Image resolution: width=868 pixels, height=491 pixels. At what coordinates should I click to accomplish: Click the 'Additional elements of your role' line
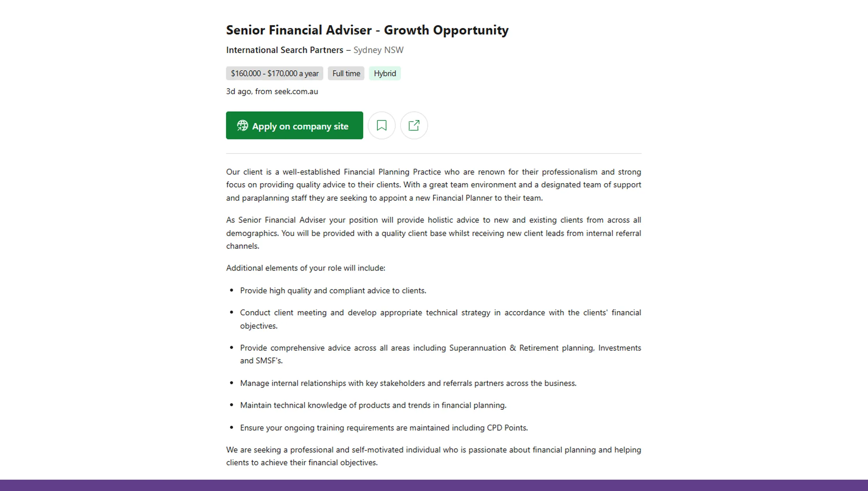point(305,268)
